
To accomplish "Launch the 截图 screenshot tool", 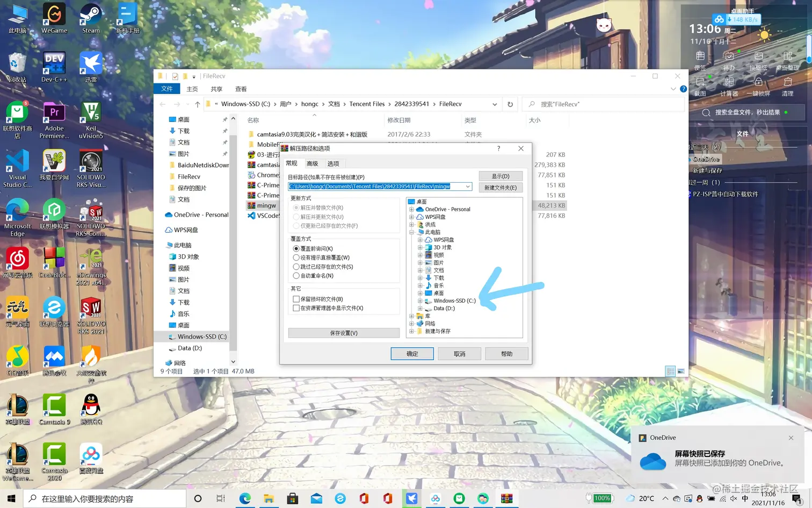I will point(700,86).
